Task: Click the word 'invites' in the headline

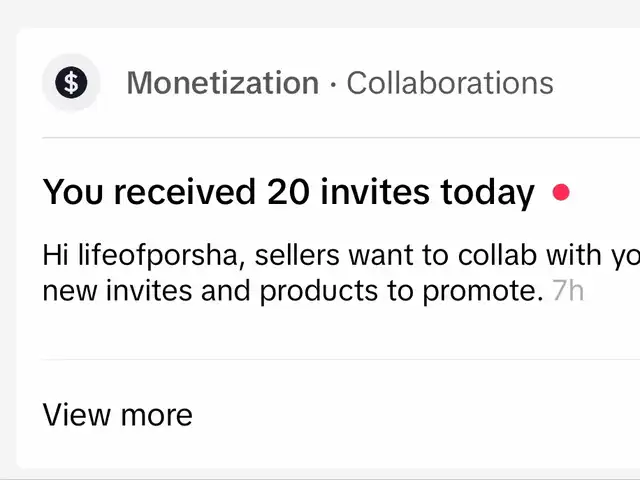Action: pyautogui.click(x=375, y=192)
